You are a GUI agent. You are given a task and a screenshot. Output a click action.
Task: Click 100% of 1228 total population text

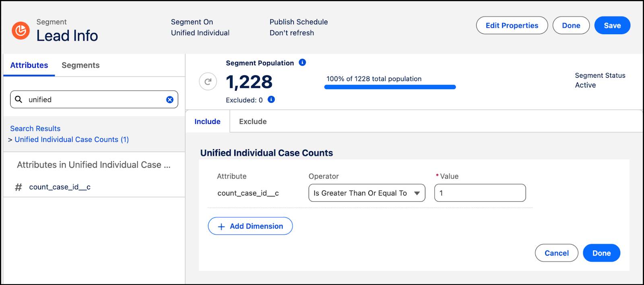point(374,79)
